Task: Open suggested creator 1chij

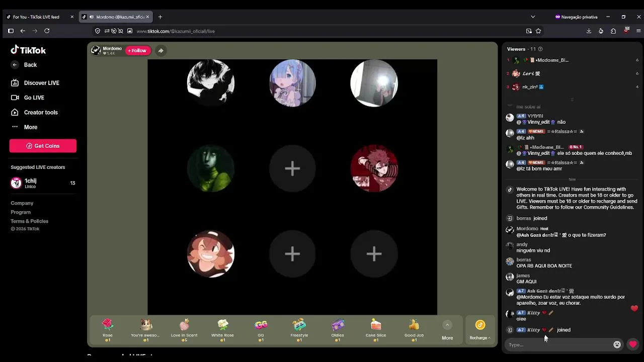Action: coord(43,183)
